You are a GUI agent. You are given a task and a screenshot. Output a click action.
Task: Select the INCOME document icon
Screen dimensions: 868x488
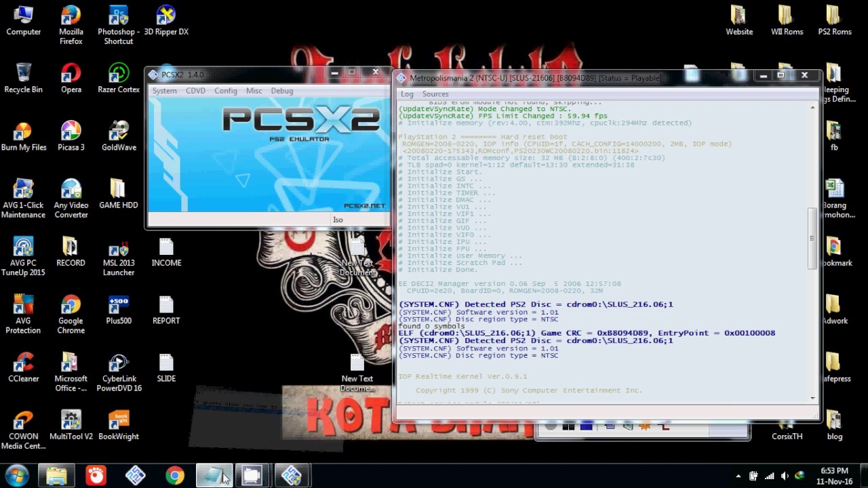[166, 252]
